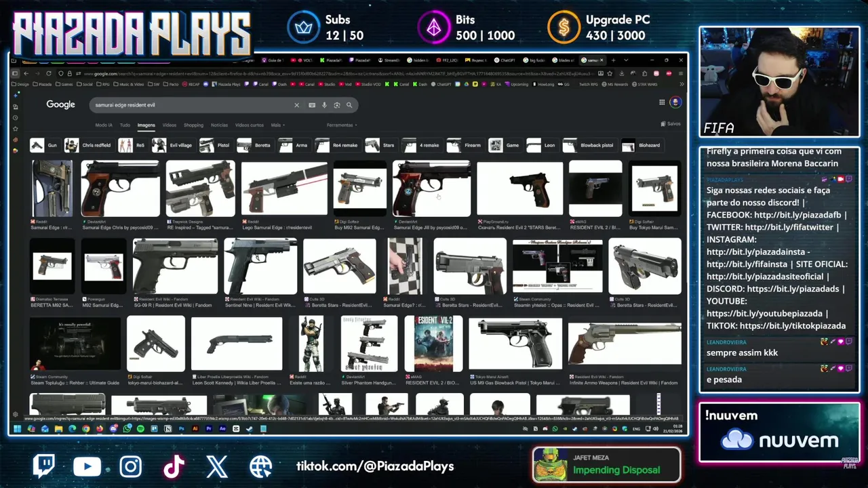Filter images by the Gun chip

pos(44,145)
